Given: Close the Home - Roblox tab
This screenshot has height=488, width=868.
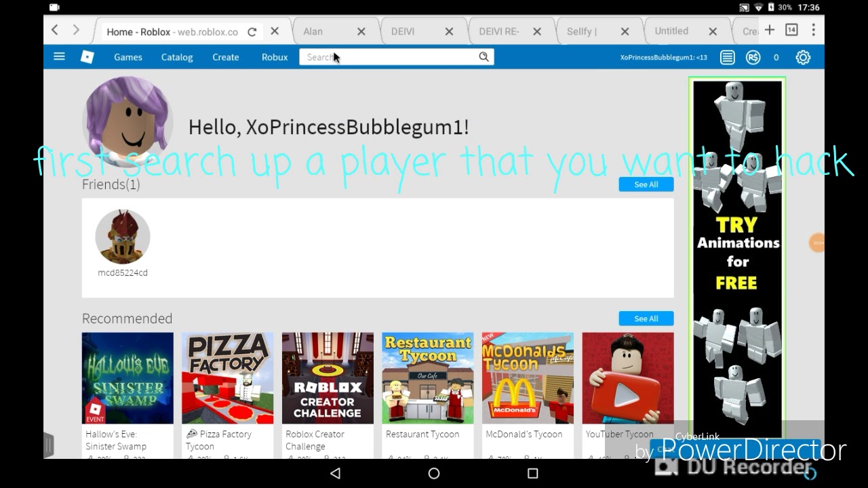Looking at the screenshot, I should pyautogui.click(x=275, y=31).
